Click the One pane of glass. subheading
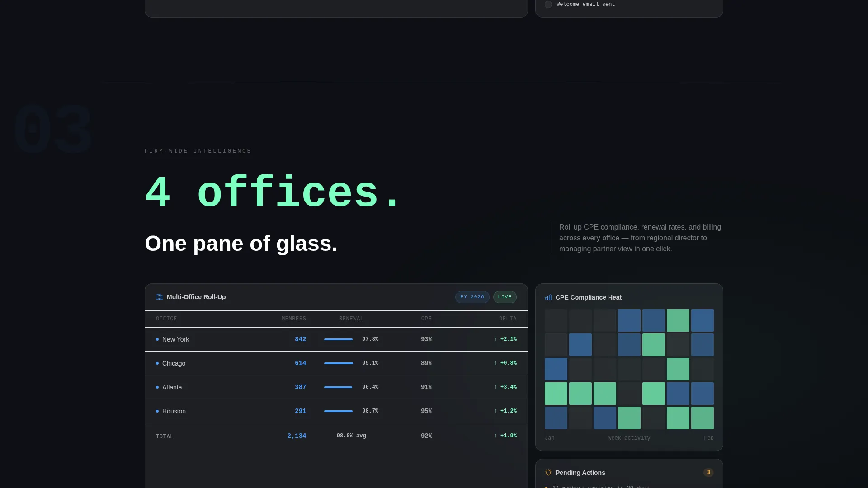868x488 pixels. coord(241,244)
